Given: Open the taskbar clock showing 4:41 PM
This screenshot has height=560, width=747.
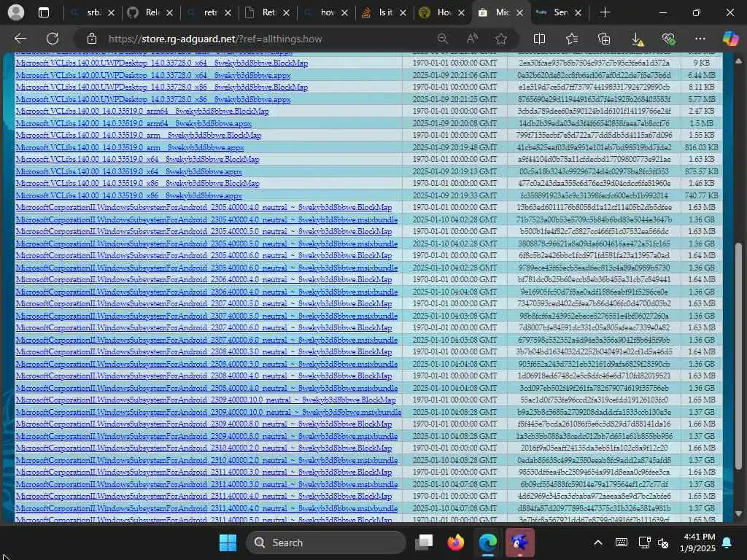Looking at the screenshot, I should tap(699, 542).
